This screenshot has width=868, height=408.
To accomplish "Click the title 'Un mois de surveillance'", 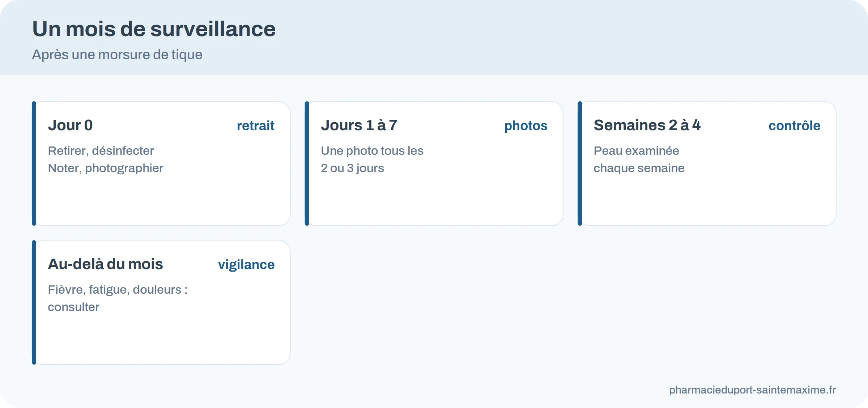I will pos(154,29).
